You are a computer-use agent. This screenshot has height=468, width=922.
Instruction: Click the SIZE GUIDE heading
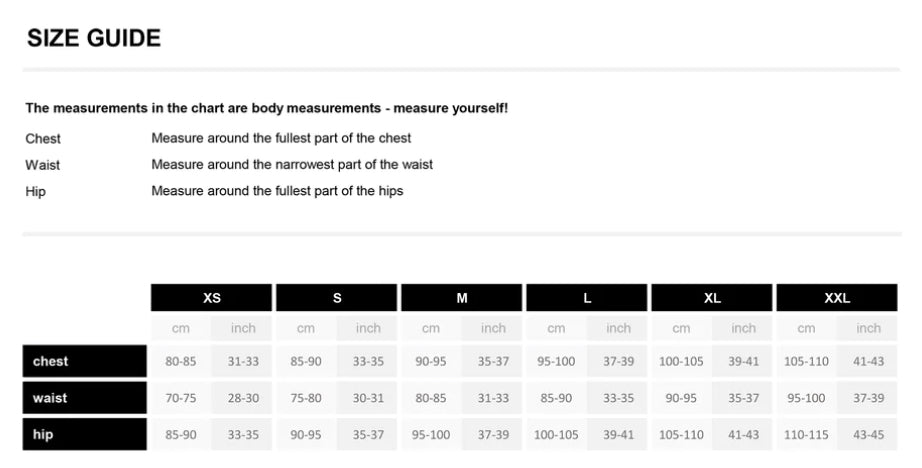pos(94,39)
